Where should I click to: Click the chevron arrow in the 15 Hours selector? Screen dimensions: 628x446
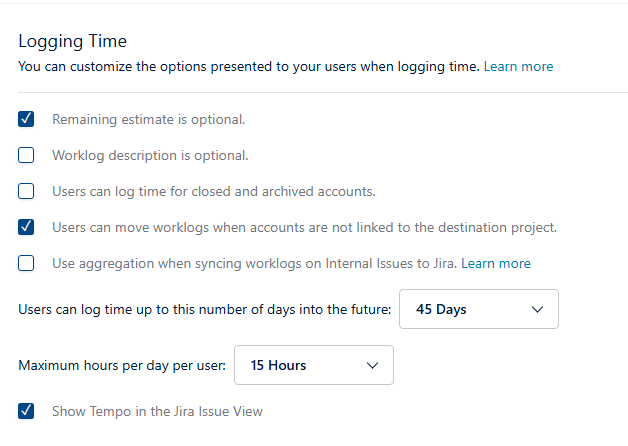(373, 365)
